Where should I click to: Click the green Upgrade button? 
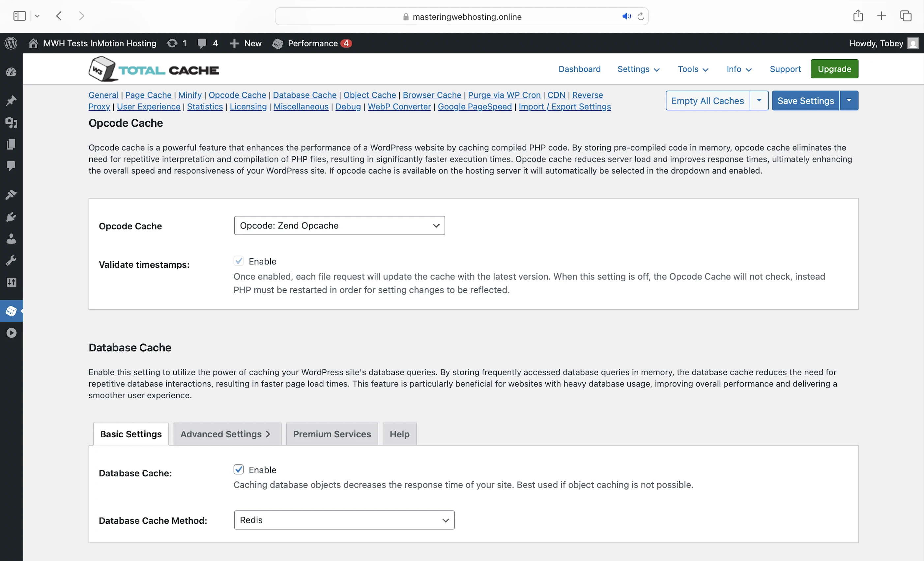(x=834, y=69)
